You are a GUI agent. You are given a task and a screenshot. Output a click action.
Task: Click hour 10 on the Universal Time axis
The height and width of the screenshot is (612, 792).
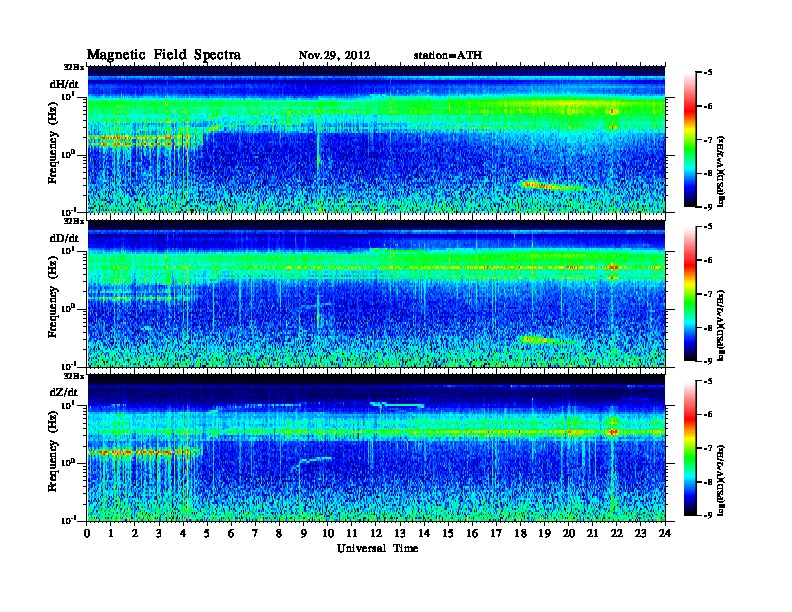(x=327, y=534)
